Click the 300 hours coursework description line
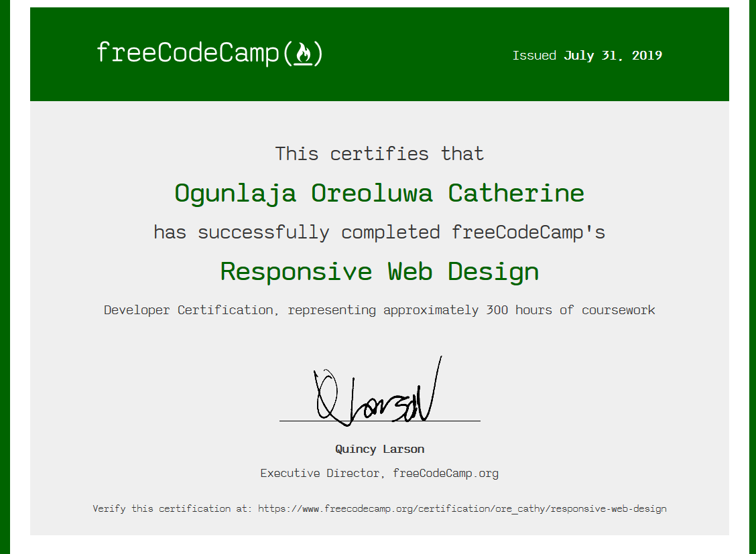 pos(379,309)
